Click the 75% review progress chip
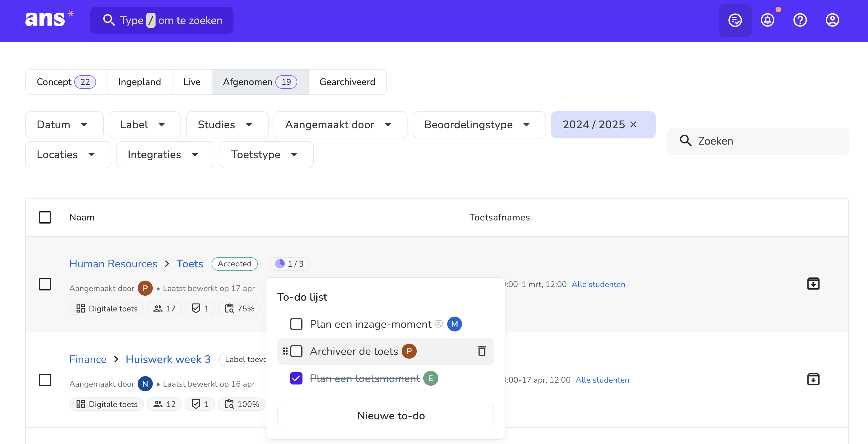Viewport: 868px width, 444px height. point(239,308)
